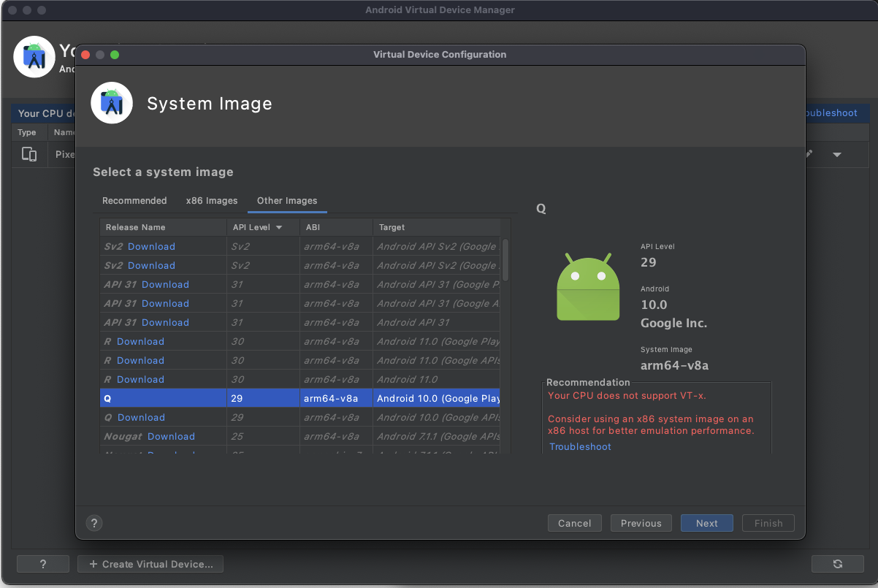878x588 pixels.
Task: Click the help question mark icon in the dialog
Action: tap(93, 523)
